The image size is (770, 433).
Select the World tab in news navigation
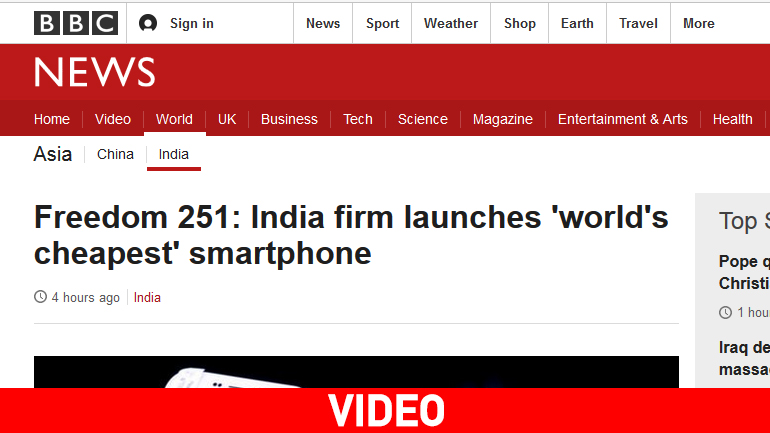pyautogui.click(x=174, y=119)
